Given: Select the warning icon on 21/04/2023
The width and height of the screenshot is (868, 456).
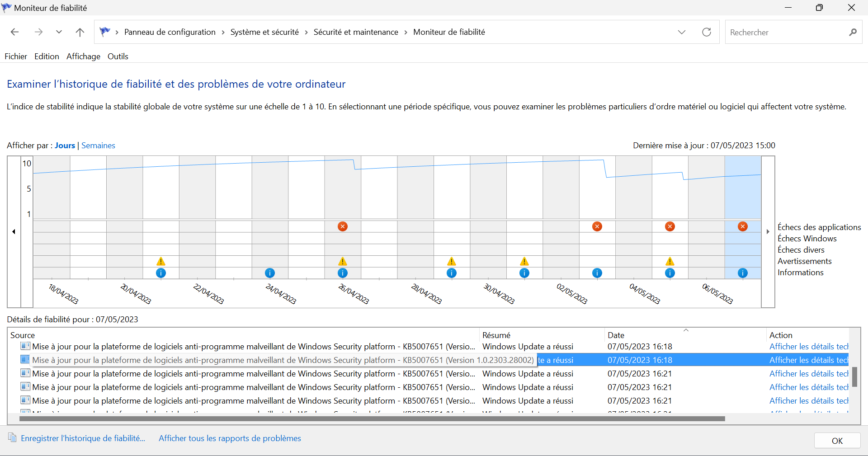Looking at the screenshot, I should coord(161,261).
